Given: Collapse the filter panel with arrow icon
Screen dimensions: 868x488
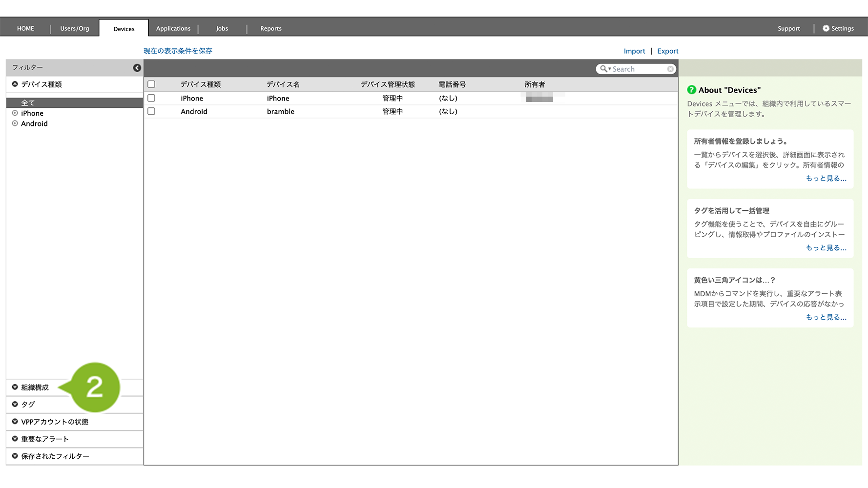Looking at the screenshot, I should click(137, 68).
